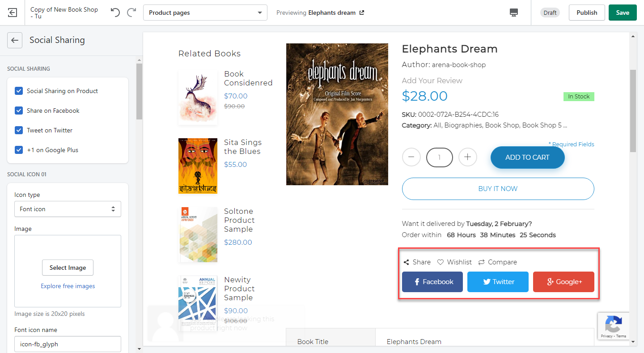Image resolution: width=644 pixels, height=353 pixels.
Task: Click the reCAPTCHA badge
Action: [x=614, y=326]
